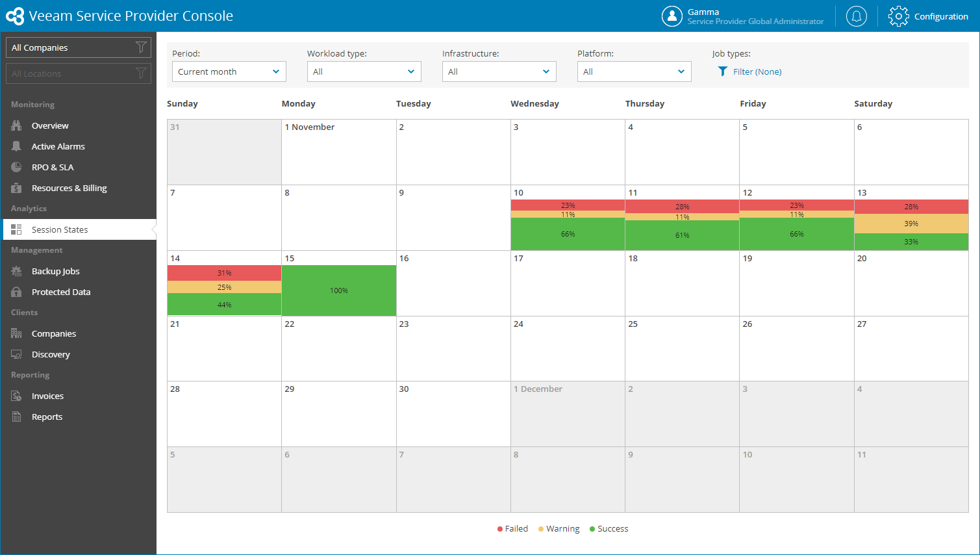The height and width of the screenshot is (555, 980).
Task: Open the notifications bell icon
Action: pos(857,16)
